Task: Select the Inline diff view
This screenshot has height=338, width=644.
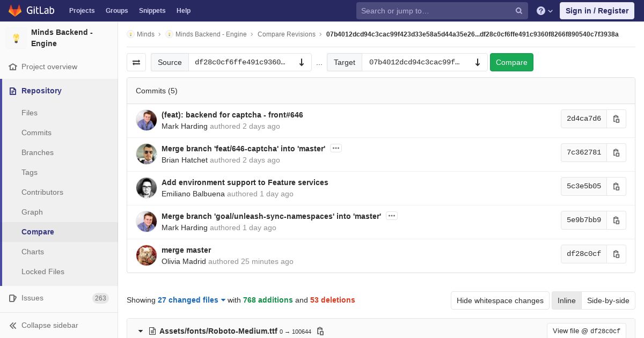Action: 566,300
